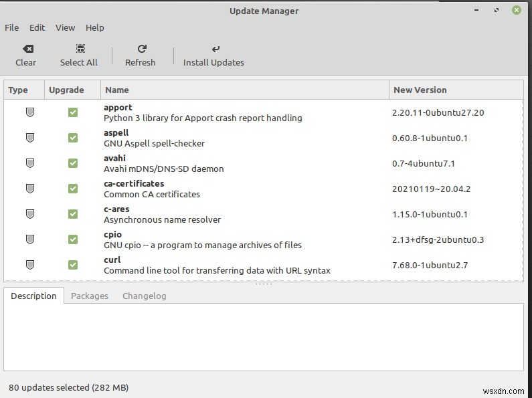Viewport: 532px width, 398px height.
Task: Click version 2.20.11-0ubuntu27.20
Action: 438,112
